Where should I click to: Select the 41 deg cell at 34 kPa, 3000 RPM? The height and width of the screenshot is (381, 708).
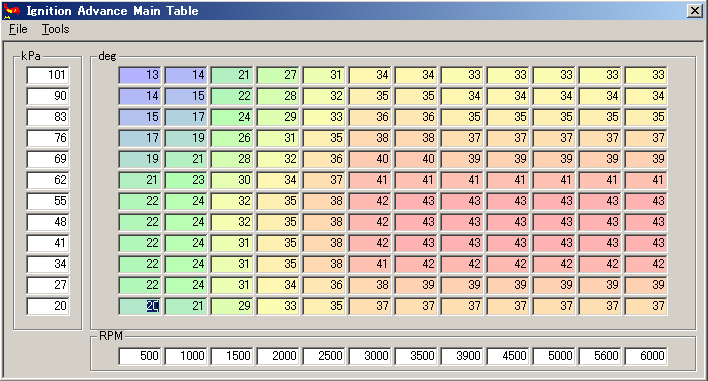coord(370,264)
